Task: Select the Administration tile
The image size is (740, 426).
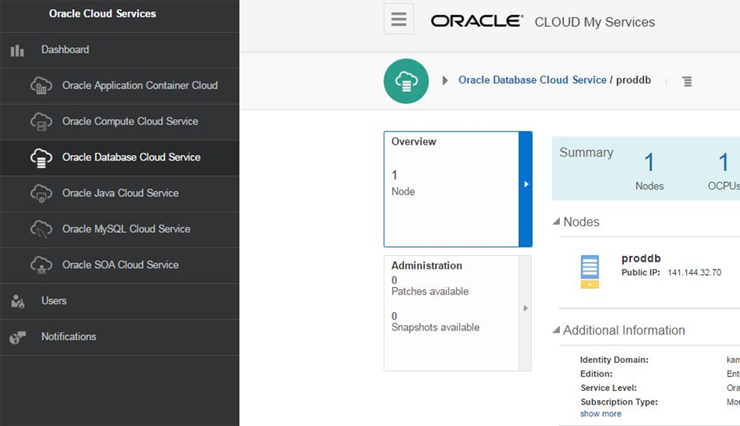Action: pos(451,312)
